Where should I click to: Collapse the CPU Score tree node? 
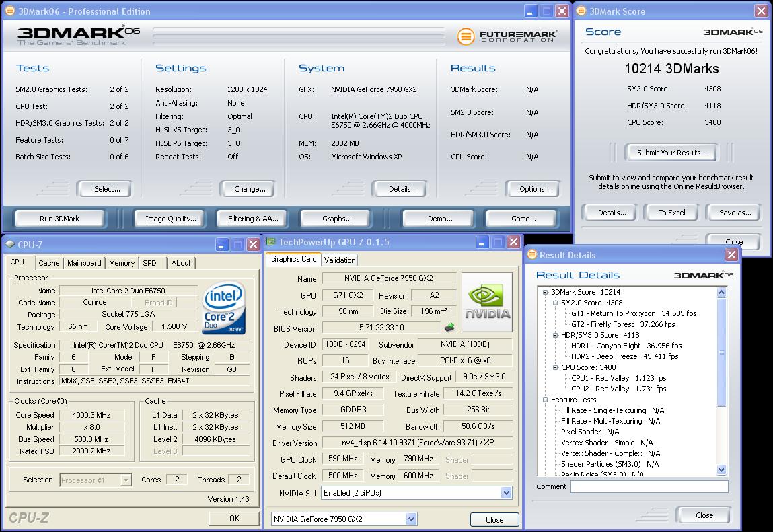pyautogui.click(x=555, y=367)
